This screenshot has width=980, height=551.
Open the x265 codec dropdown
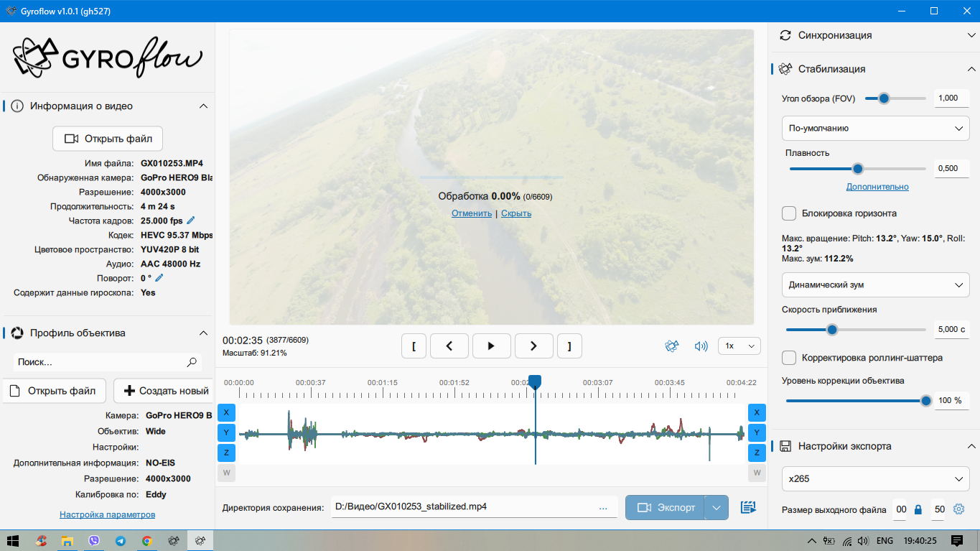875,478
